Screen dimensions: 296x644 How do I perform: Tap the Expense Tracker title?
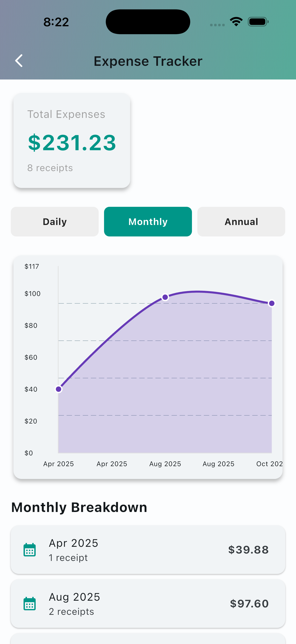[x=148, y=61]
